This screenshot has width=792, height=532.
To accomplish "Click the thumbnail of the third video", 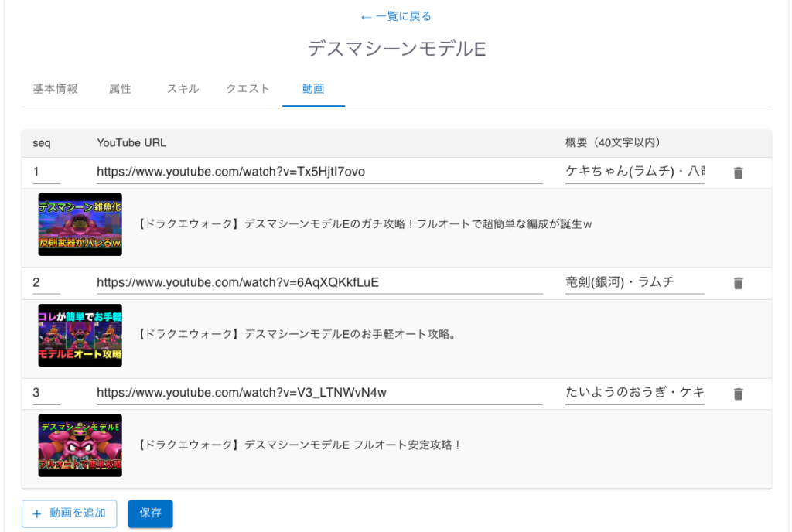I will pos(80,445).
